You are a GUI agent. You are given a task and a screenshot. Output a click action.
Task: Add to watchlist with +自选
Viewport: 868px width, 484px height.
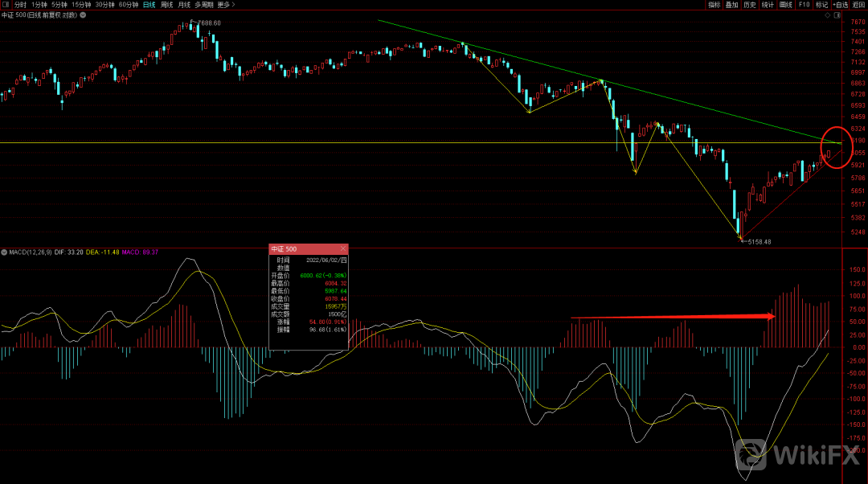point(841,5)
